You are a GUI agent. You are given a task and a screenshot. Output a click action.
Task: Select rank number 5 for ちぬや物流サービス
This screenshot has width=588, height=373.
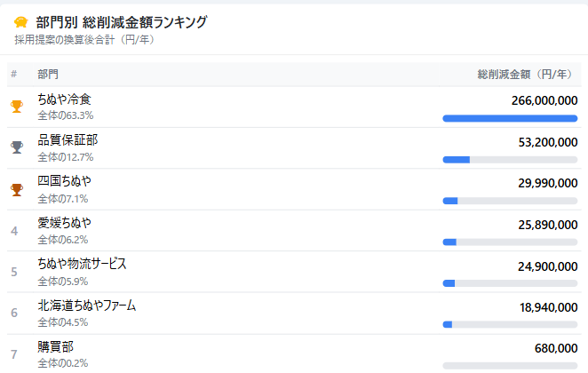click(x=14, y=272)
